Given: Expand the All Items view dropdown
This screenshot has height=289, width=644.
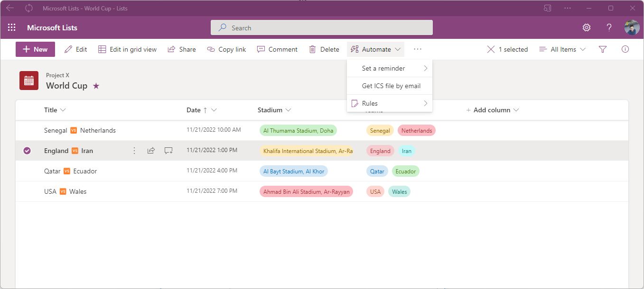Looking at the screenshot, I should pos(563,49).
